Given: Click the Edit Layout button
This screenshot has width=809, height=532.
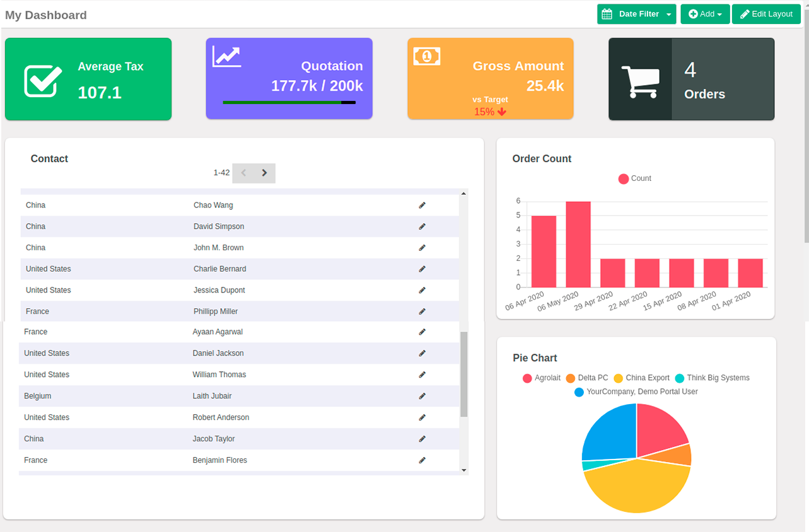Looking at the screenshot, I should tap(766, 14).
